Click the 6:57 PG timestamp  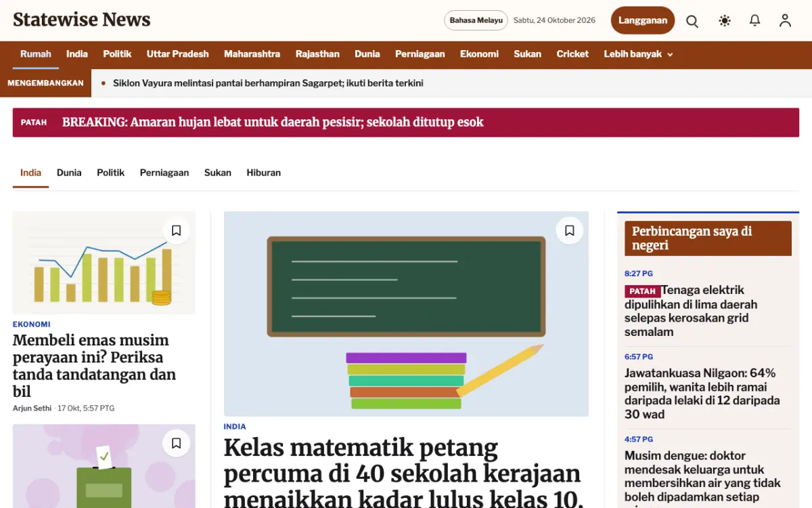tap(639, 356)
